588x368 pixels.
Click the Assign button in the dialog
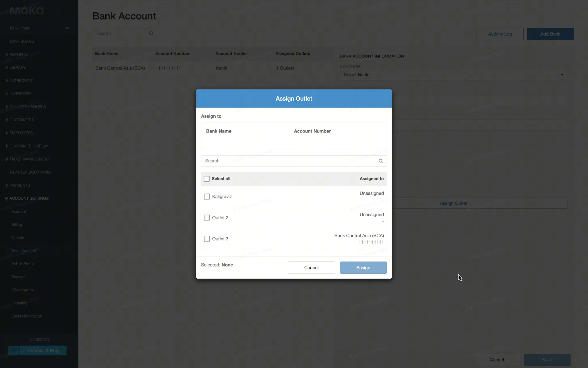[x=363, y=268]
